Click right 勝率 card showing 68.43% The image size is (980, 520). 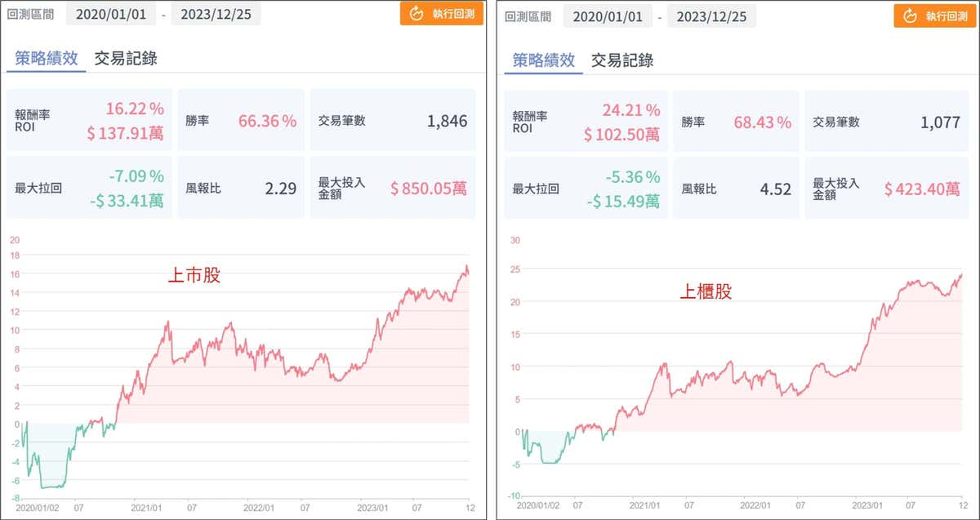[736, 122]
